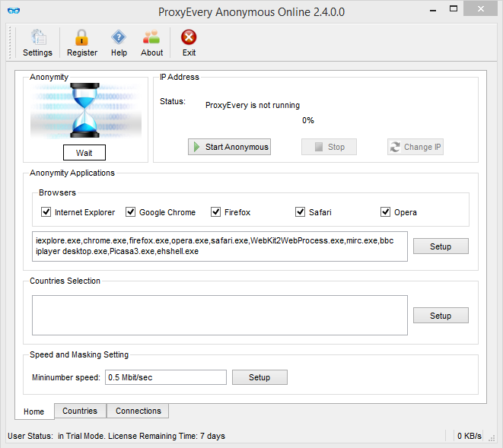Image resolution: width=503 pixels, height=448 pixels.
Task: Click the 0 KB/s speed indicator
Action: tap(469, 436)
